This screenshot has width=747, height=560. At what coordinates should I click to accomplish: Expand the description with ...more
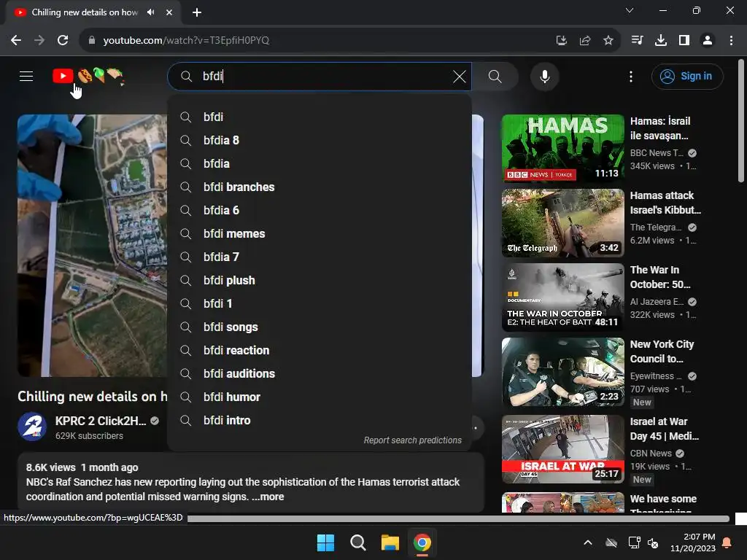point(268,497)
